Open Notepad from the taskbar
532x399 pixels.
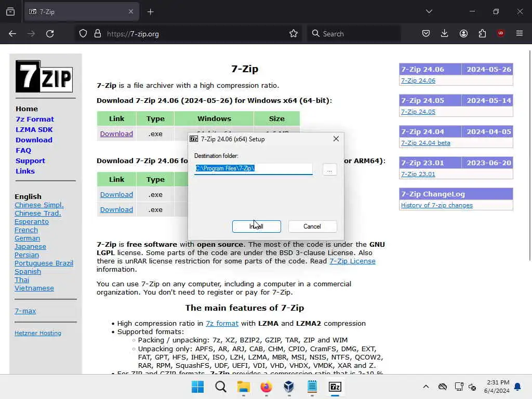pos(312,387)
